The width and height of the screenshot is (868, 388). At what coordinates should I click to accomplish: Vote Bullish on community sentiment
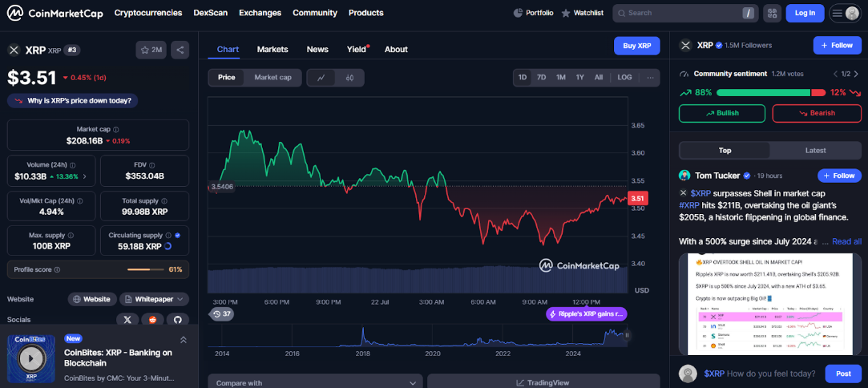click(x=721, y=113)
